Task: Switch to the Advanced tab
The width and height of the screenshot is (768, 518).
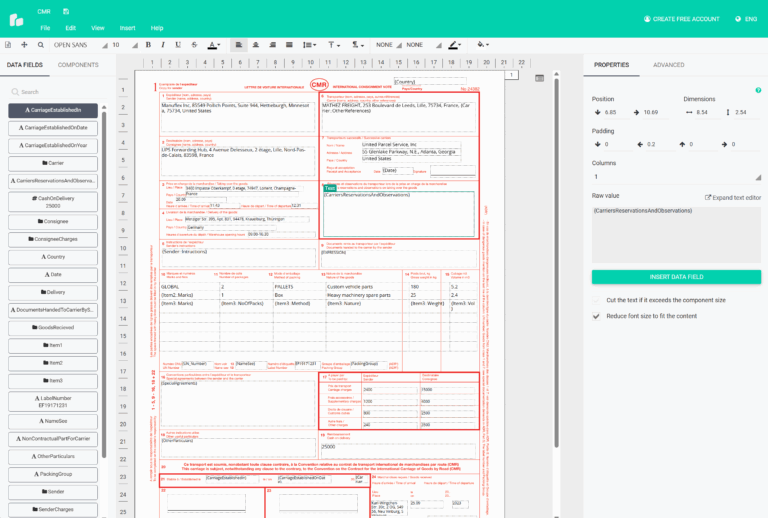Action: (669, 65)
